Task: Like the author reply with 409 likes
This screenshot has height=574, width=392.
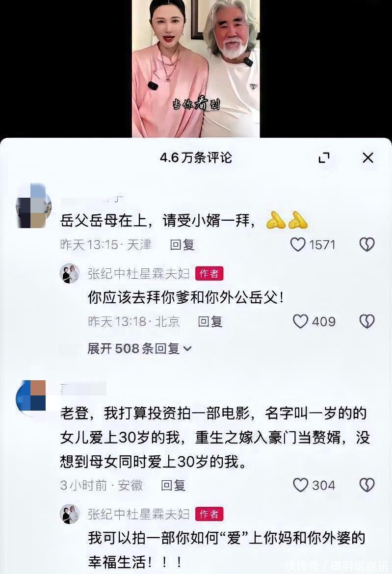Action: tap(300, 321)
